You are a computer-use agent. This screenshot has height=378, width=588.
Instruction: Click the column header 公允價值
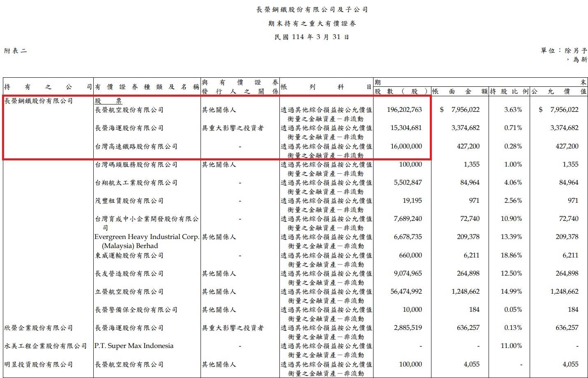(x=558, y=91)
